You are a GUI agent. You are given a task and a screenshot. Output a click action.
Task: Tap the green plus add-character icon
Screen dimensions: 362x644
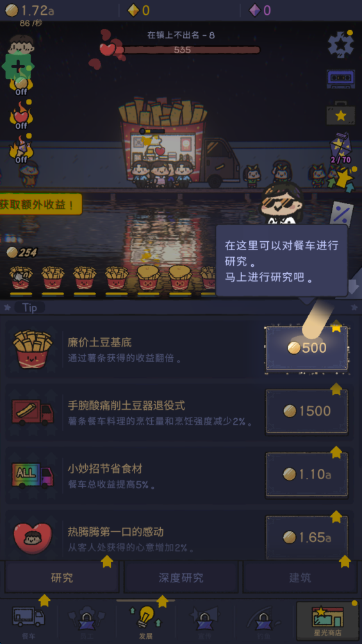pos(18,66)
